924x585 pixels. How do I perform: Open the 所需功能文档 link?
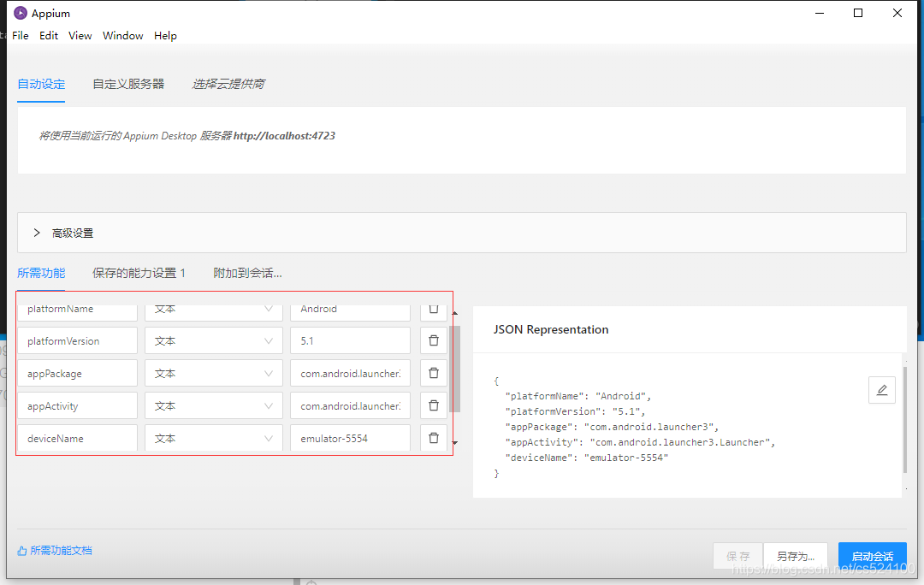(x=61, y=551)
